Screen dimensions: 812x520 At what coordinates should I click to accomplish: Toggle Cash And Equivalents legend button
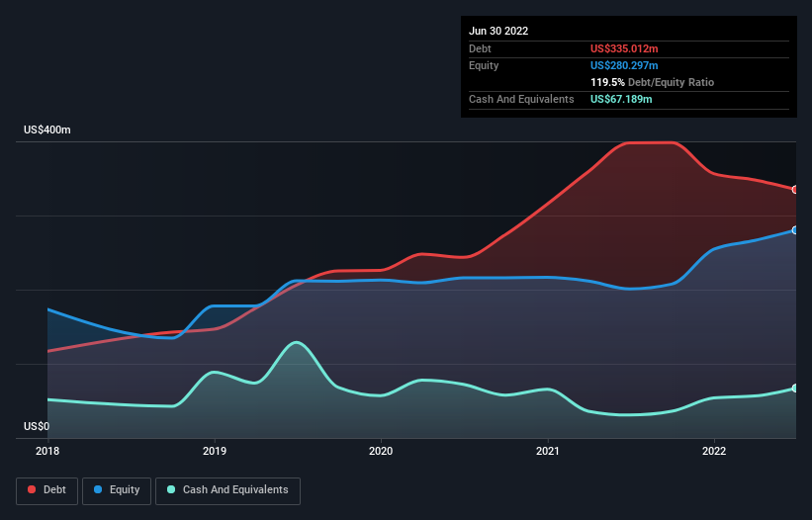(x=227, y=490)
